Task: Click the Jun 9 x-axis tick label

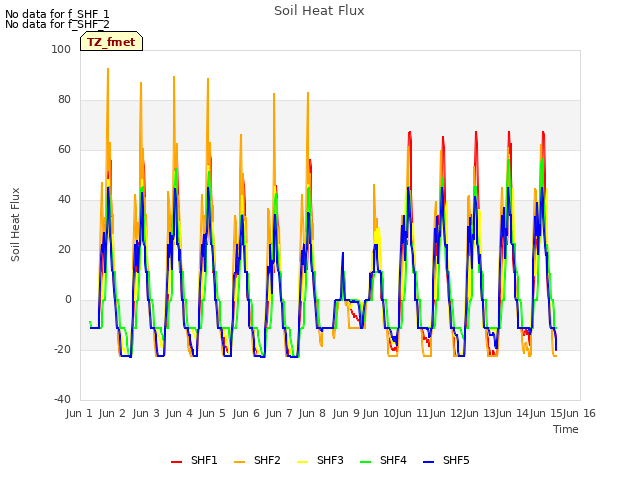Action: pos(346,413)
